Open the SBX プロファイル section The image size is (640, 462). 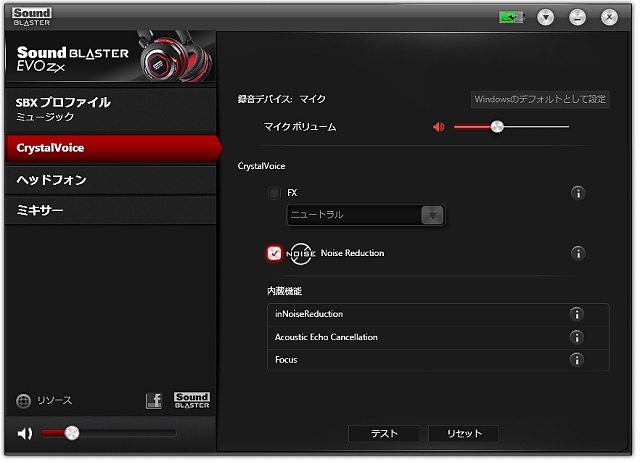pos(111,109)
